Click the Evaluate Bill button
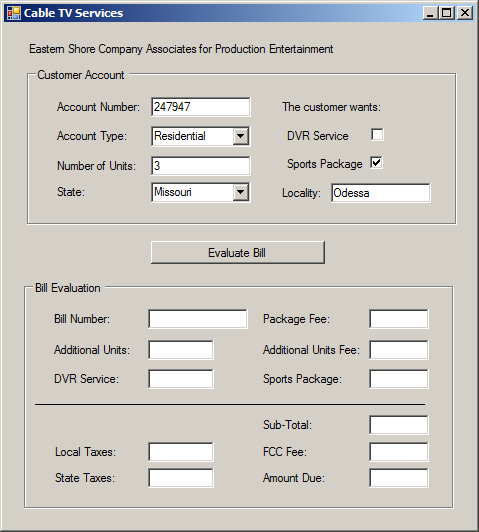Viewport: 479px width, 532px height. pyautogui.click(x=237, y=252)
